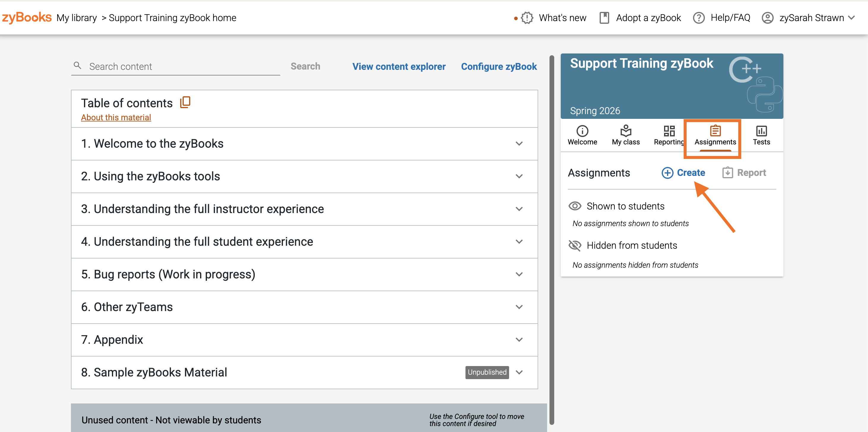Click the Create plus icon
868x432 pixels.
coord(667,173)
